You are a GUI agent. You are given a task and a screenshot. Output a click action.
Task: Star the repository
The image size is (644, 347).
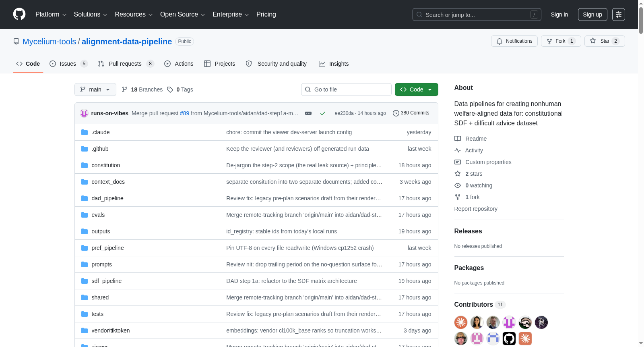[605, 41]
